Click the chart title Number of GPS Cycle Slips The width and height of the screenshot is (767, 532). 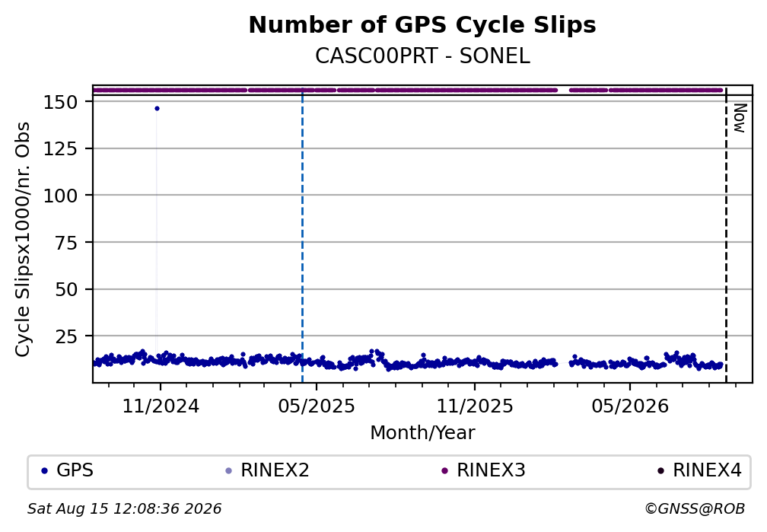click(422, 25)
